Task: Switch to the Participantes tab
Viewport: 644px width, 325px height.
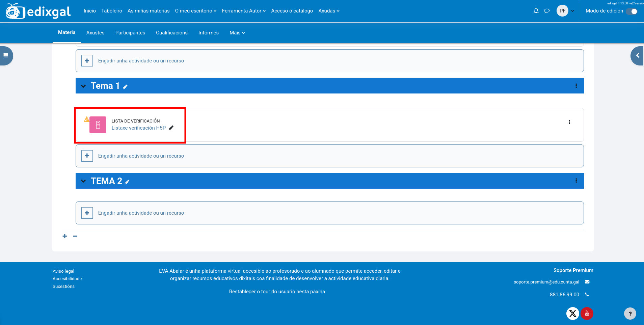Action: click(x=130, y=33)
